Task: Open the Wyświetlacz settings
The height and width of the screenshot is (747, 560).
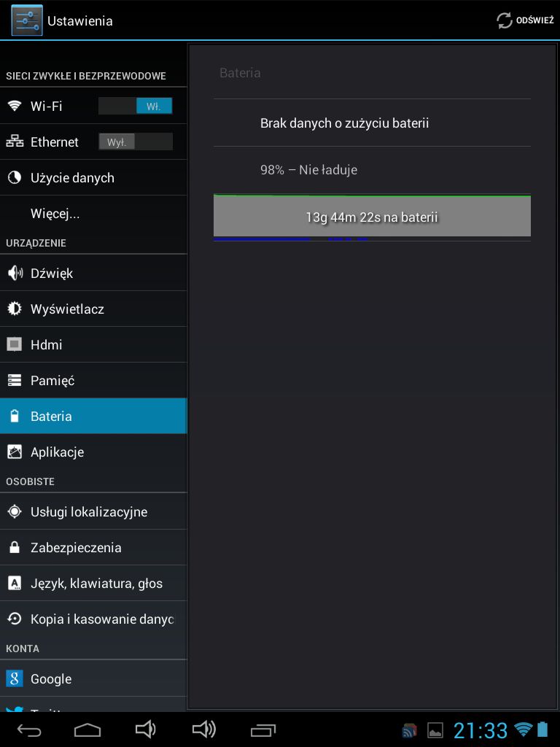Action: coord(93,309)
